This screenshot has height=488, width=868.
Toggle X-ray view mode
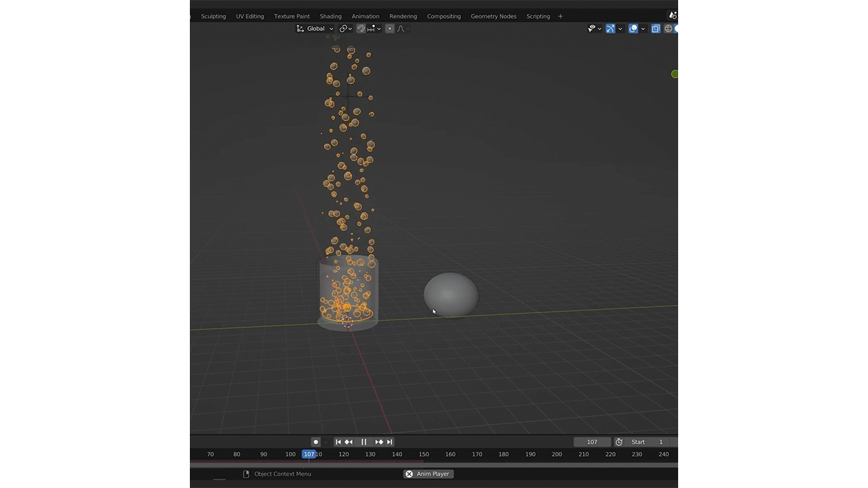656,28
